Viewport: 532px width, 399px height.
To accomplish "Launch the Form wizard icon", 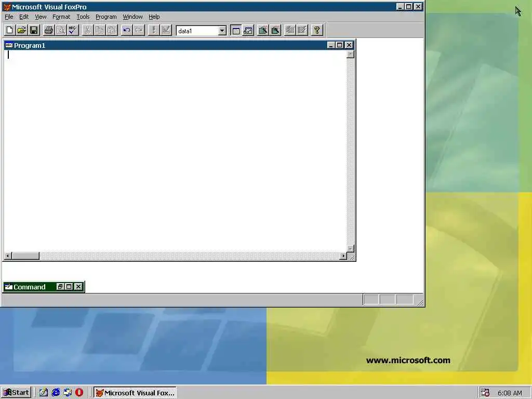I will 262,30.
